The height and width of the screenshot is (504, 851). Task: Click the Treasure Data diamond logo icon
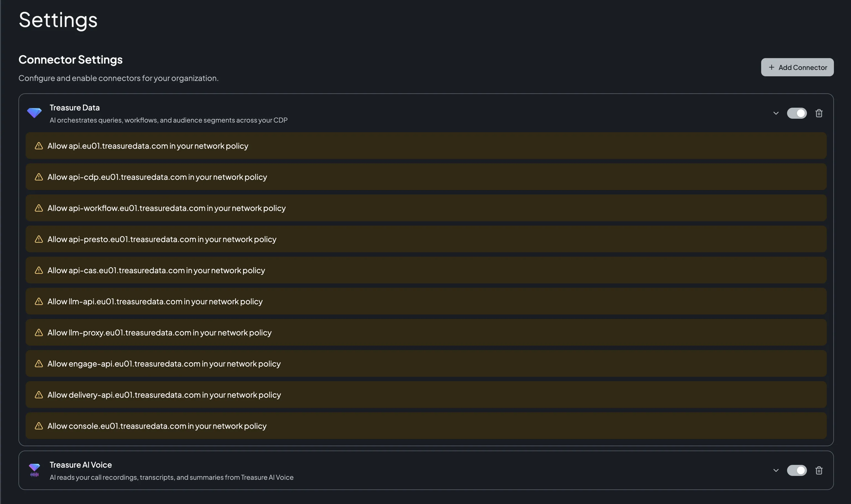[x=34, y=113]
